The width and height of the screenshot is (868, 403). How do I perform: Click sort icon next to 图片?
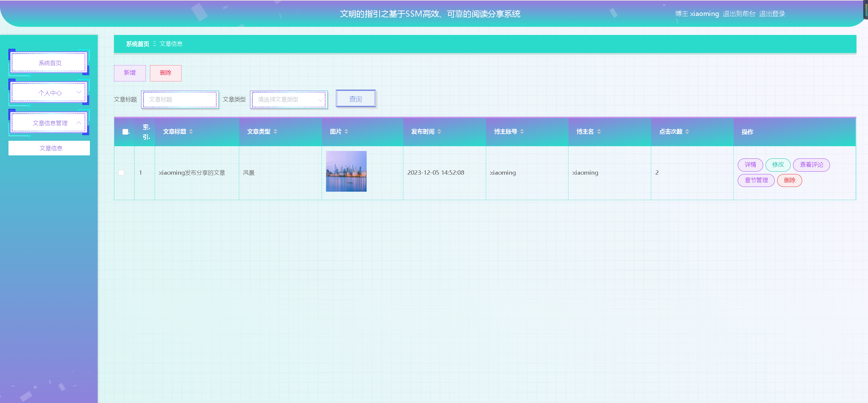tap(346, 132)
